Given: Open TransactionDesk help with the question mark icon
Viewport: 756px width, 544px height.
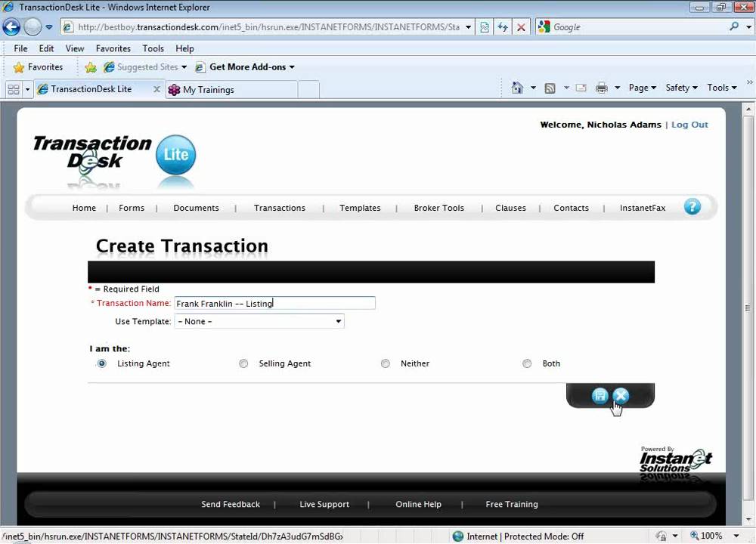Looking at the screenshot, I should coord(692,206).
